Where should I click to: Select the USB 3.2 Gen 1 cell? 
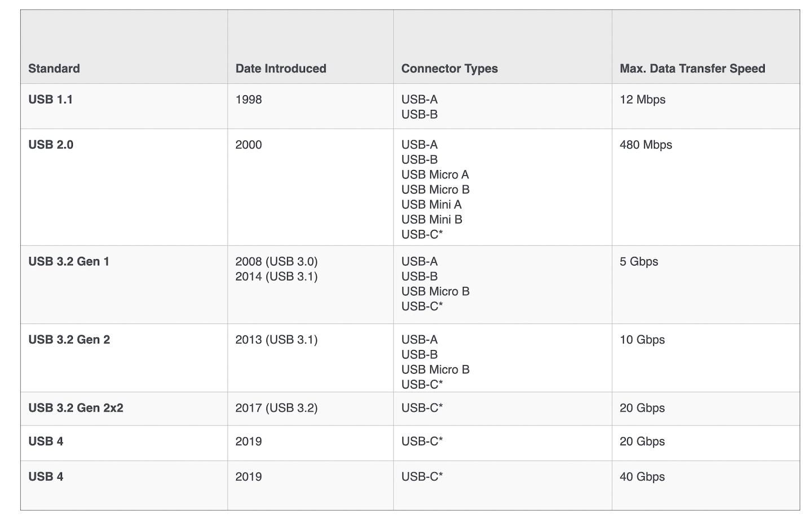(x=69, y=262)
